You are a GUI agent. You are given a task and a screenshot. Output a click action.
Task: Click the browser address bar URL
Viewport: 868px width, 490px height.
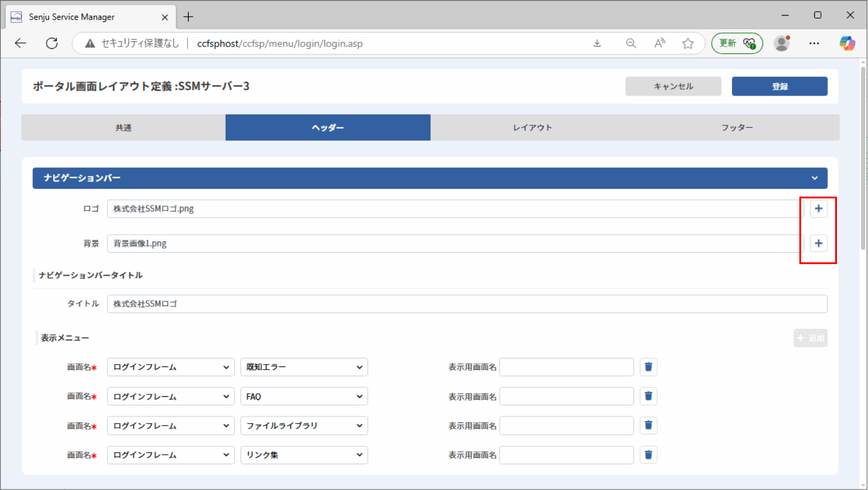click(280, 44)
